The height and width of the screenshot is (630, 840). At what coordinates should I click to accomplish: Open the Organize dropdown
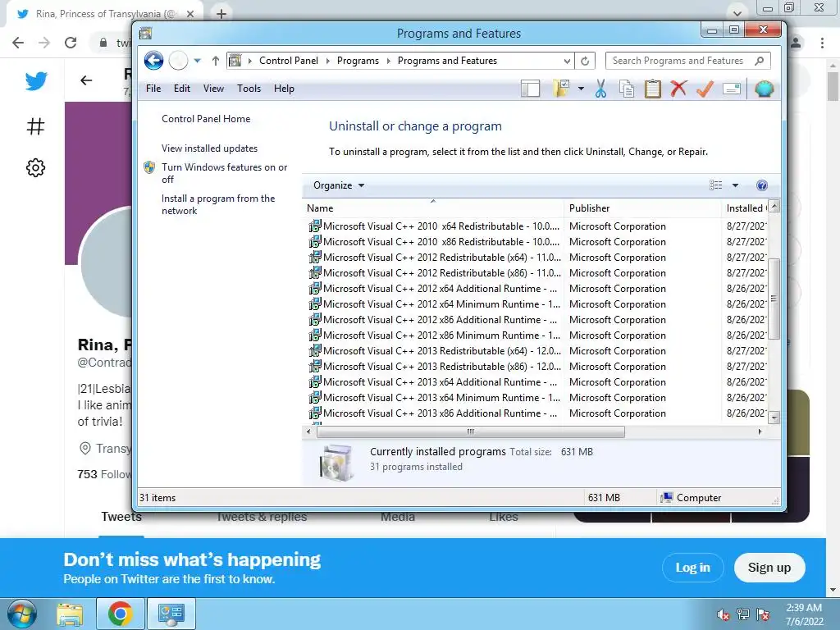tap(339, 185)
